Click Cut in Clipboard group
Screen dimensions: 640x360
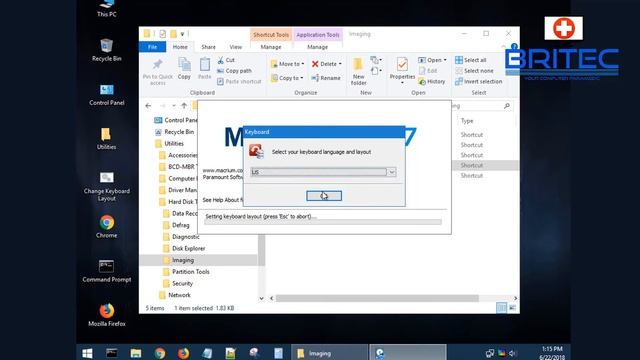[x=226, y=60]
